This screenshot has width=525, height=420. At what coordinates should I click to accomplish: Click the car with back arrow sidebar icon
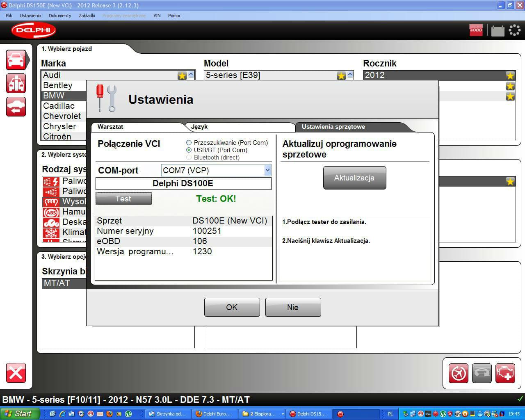pyautogui.click(x=16, y=107)
